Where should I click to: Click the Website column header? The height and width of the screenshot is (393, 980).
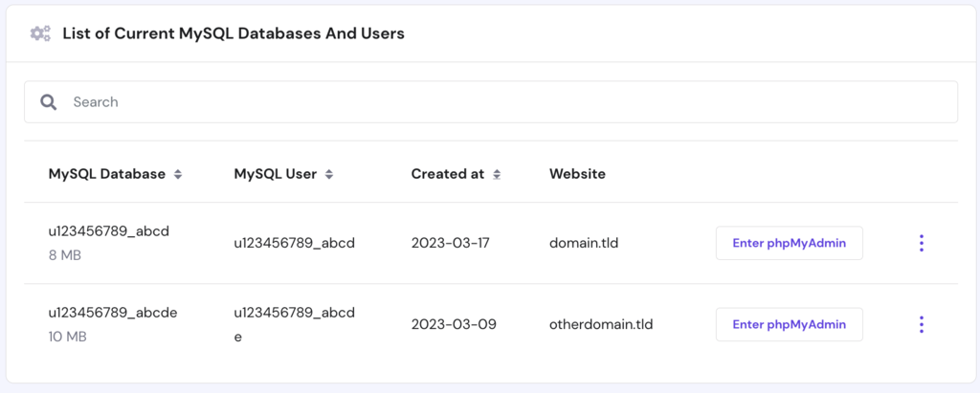coord(577,174)
